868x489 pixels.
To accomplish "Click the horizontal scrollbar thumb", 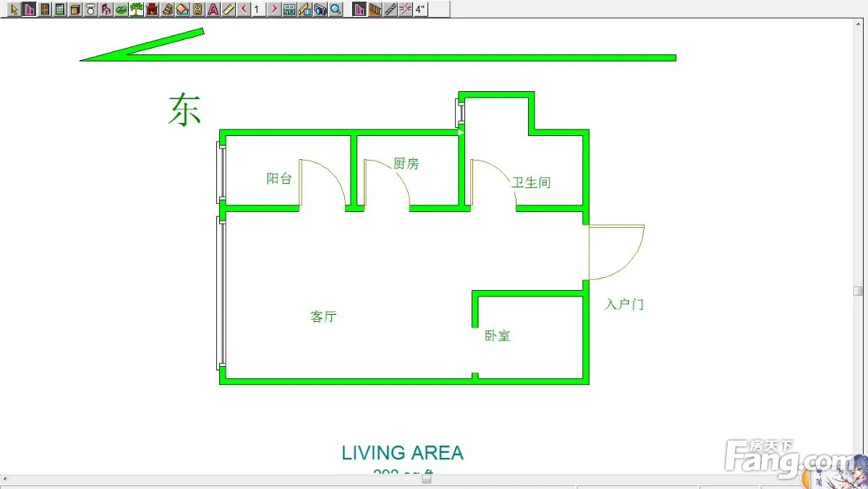I will pyautogui.click(x=427, y=478).
